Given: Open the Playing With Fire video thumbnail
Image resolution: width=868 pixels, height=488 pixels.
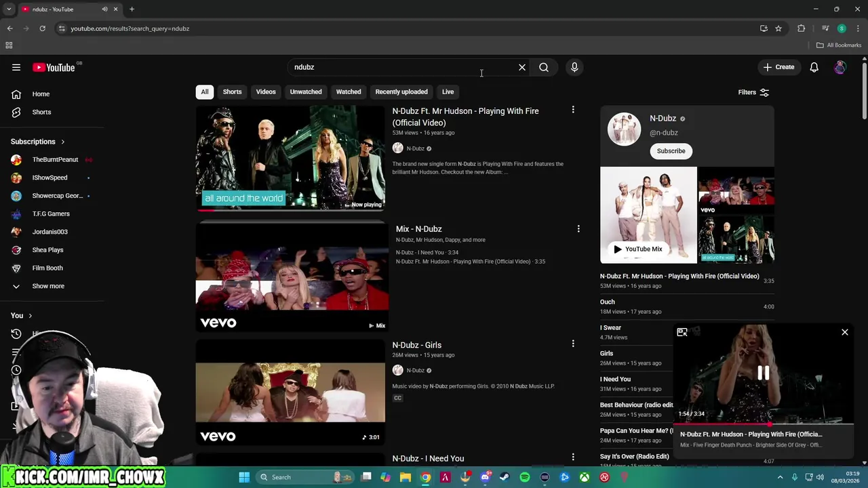Looking at the screenshot, I should [x=290, y=159].
